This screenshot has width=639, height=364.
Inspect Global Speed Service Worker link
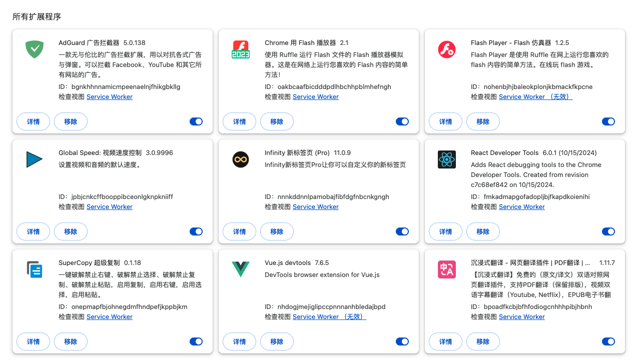pos(110,206)
